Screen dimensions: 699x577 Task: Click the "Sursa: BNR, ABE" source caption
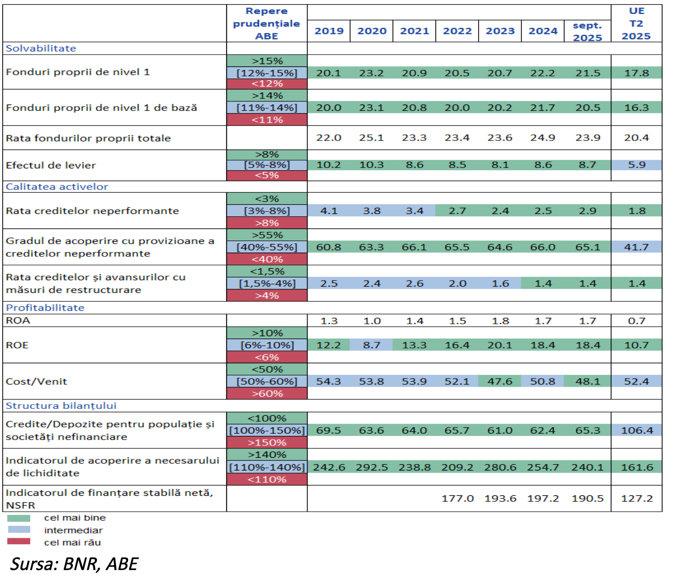click(x=74, y=563)
